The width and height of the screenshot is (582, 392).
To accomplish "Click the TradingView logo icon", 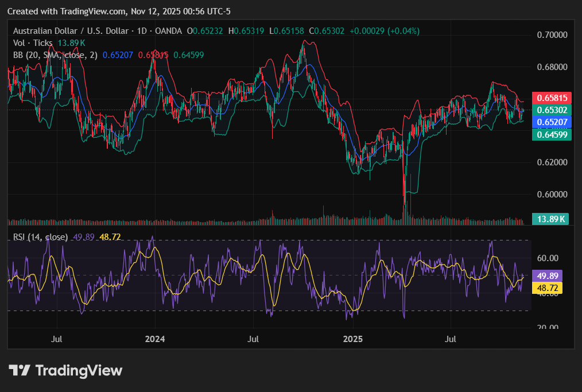I will pyautogui.click(x=20, y=371).
